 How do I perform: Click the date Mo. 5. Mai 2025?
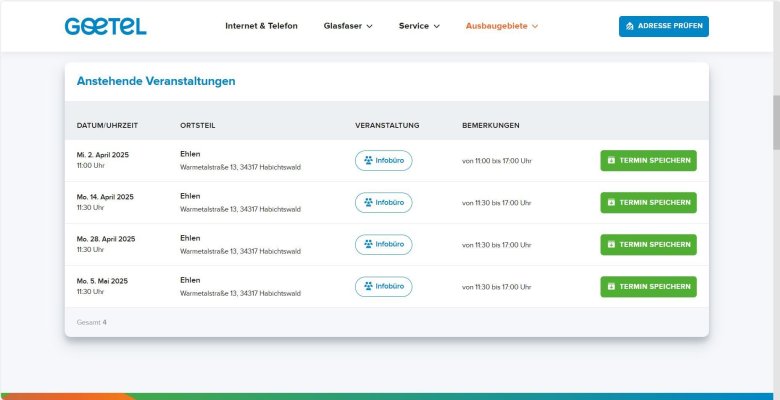click(102, 281)
